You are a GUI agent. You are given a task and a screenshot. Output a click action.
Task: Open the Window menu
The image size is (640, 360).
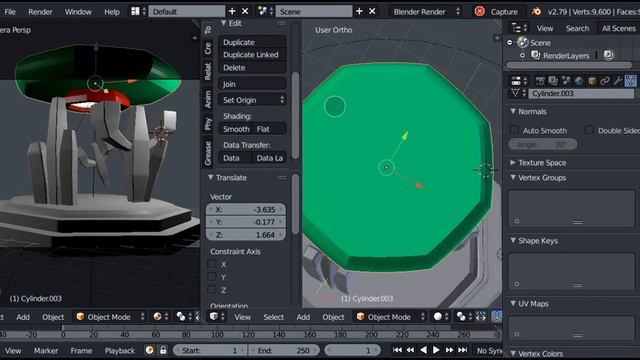78,11
